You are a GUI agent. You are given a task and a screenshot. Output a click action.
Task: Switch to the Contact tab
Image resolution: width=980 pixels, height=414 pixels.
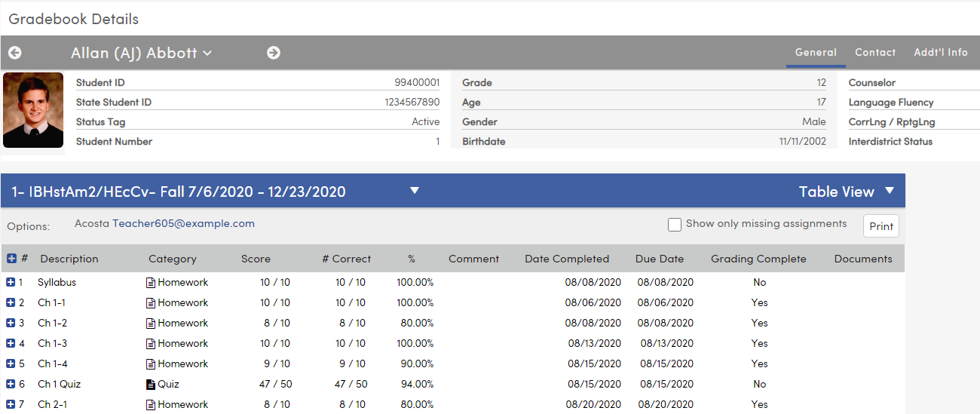click(x=875, y=53)
